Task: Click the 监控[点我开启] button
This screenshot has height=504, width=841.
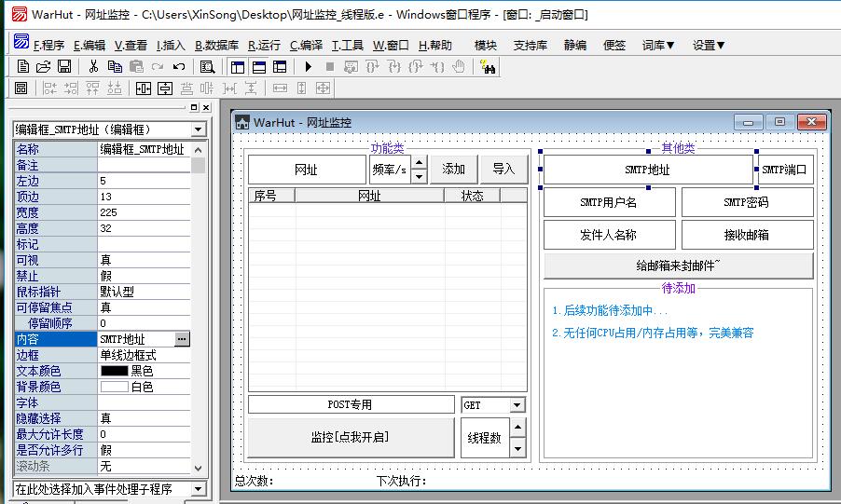Action: coord(351,438)
